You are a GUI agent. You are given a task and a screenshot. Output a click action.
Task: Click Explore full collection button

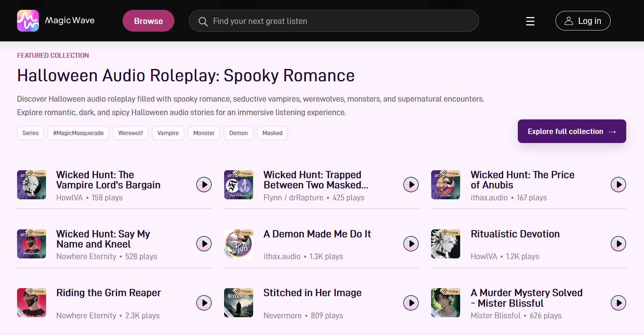[572, 131]
